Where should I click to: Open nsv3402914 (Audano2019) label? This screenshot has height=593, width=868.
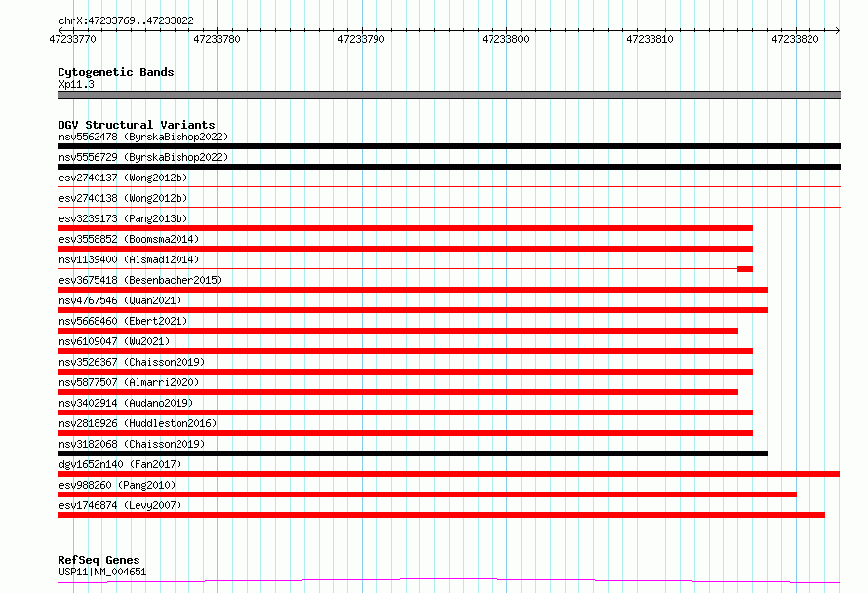[x=126, y=403]
